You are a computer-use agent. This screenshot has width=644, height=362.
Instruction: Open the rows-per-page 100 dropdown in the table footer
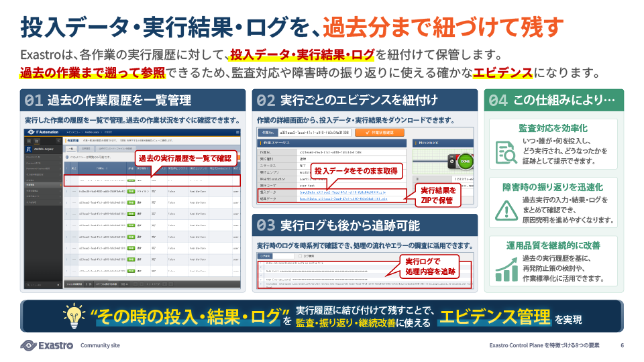pos(123,284)
